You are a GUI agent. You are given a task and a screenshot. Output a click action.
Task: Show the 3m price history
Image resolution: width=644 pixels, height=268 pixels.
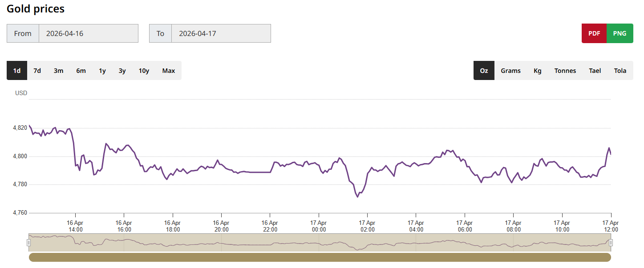click(58, 71)
